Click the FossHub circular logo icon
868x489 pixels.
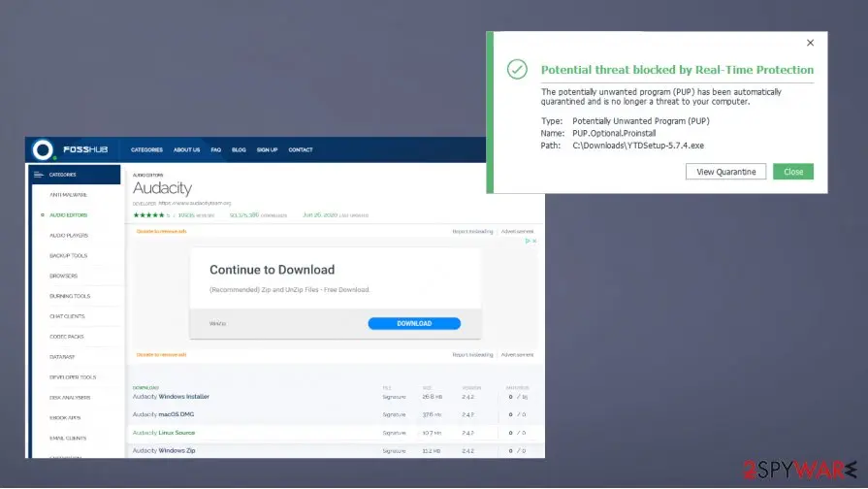(43, 149)
